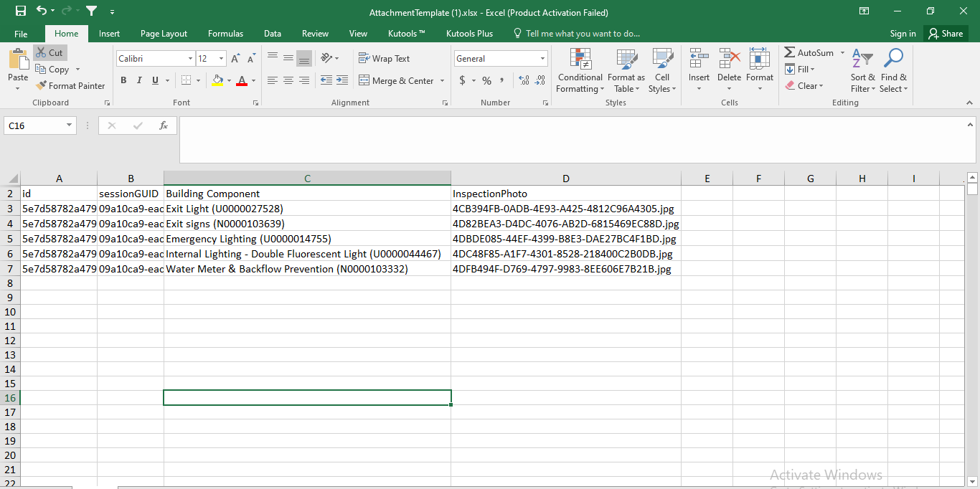
Task: Click the Format Painter brush icon
Action: click(41, 85)
